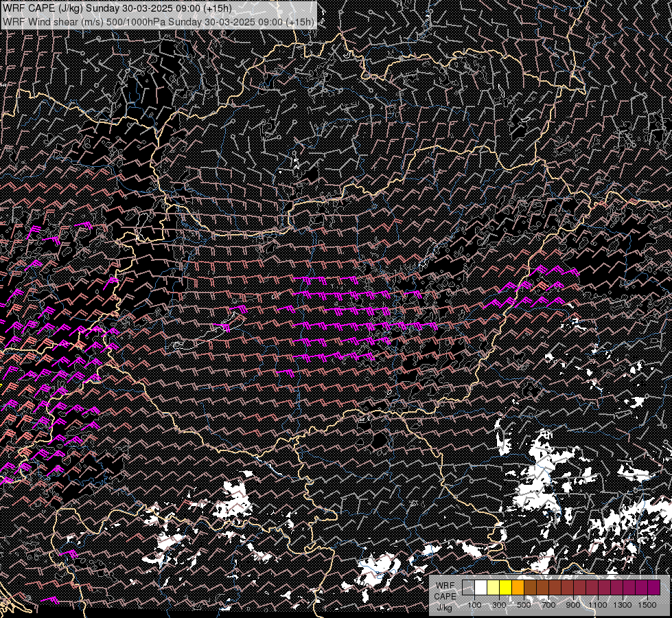Screen dimensions: 672x618
Task: Click the 500 legend label
Action: click(x=524, y=605)
